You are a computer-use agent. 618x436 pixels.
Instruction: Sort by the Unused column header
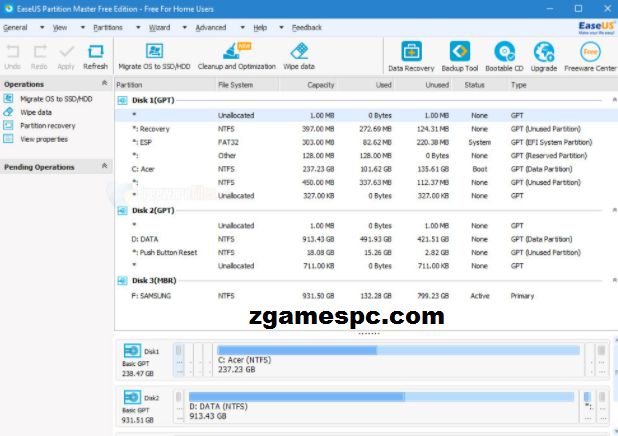point(423,85)
